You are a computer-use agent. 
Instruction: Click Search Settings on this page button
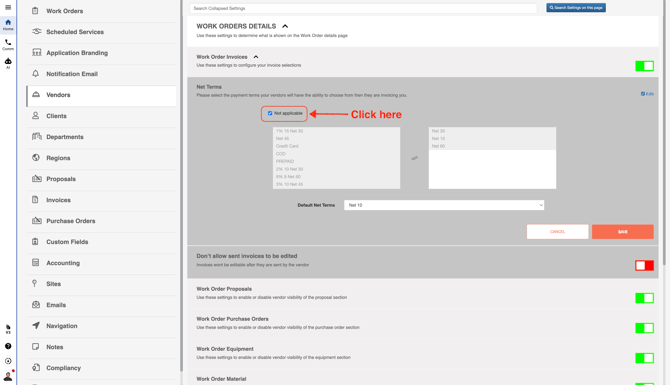tap(576, 8)
